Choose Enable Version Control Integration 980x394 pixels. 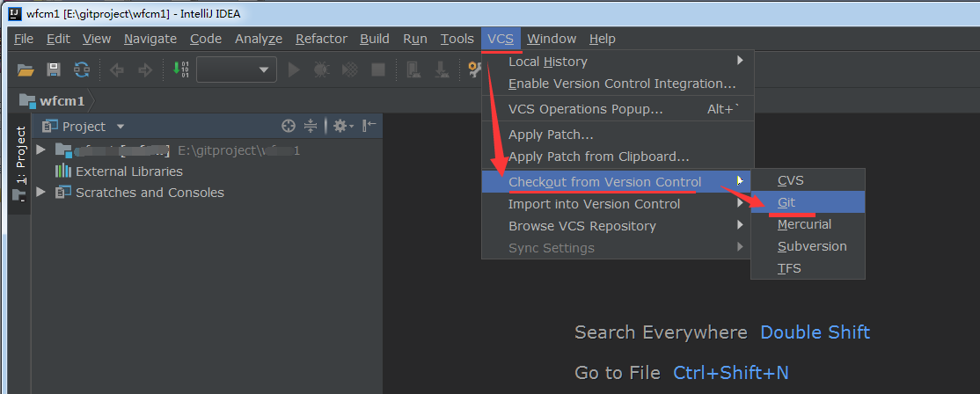[x=618, y=84]
